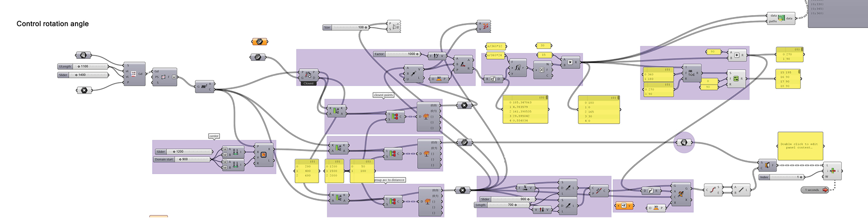The image size is (868, 224).
Task: Select the Closest Point component
Action: (x=309, y=75)
